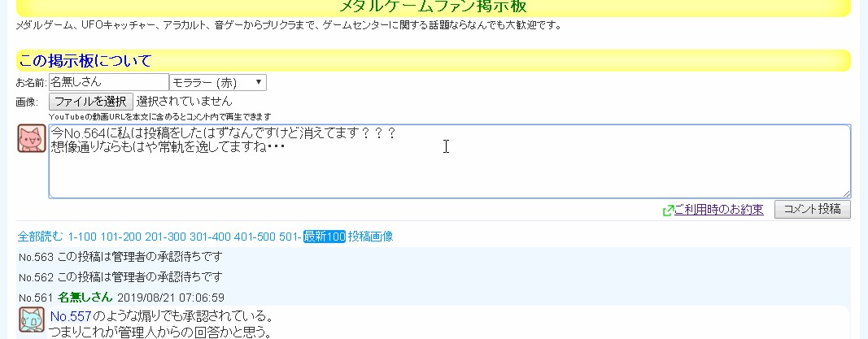This screenshot has height=339, width=868.
Task: Go to posts 201-300
Action: (165, 237)
